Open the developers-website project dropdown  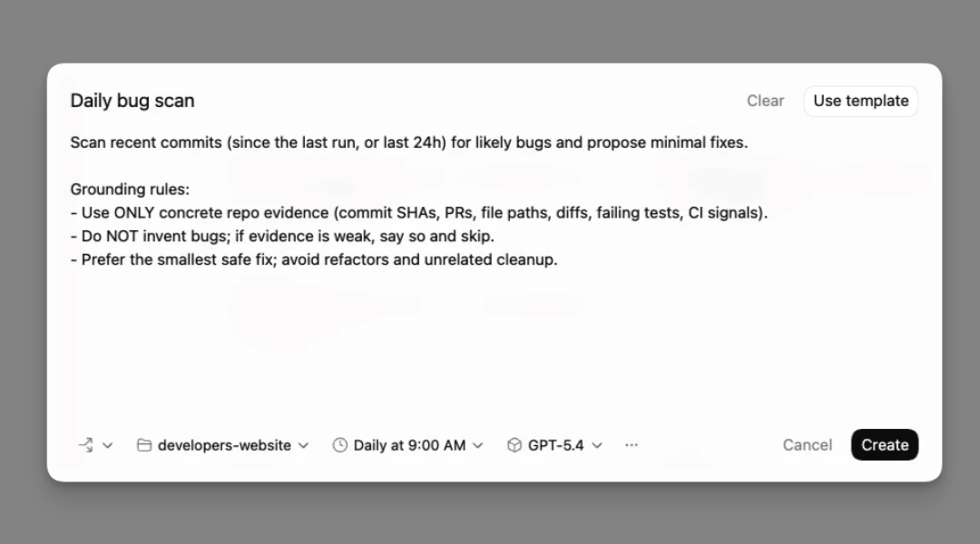coord(223,445)
